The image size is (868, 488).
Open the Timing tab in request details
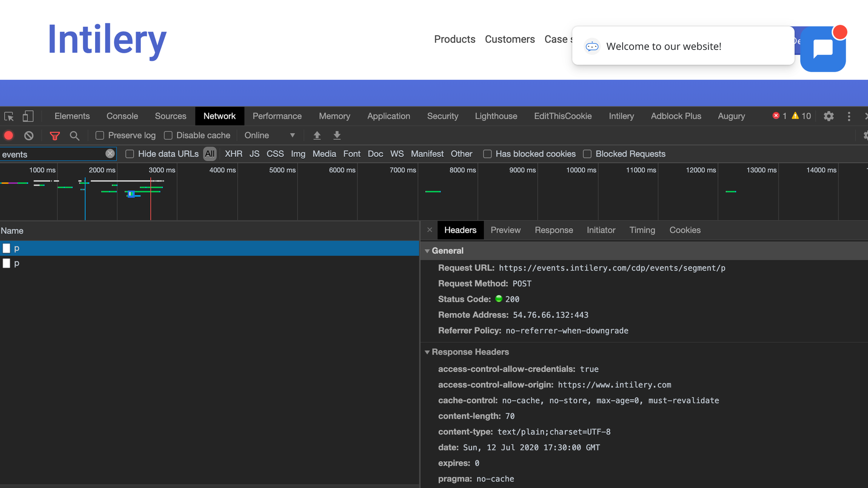pos(642,230)
